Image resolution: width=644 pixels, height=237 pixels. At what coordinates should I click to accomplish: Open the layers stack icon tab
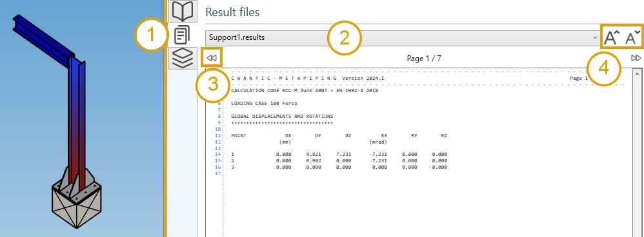(183, 58)
